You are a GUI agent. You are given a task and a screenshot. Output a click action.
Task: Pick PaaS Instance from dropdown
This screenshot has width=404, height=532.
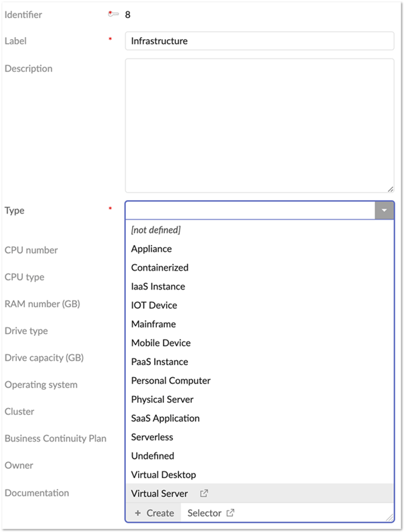[x=160, y=362]
